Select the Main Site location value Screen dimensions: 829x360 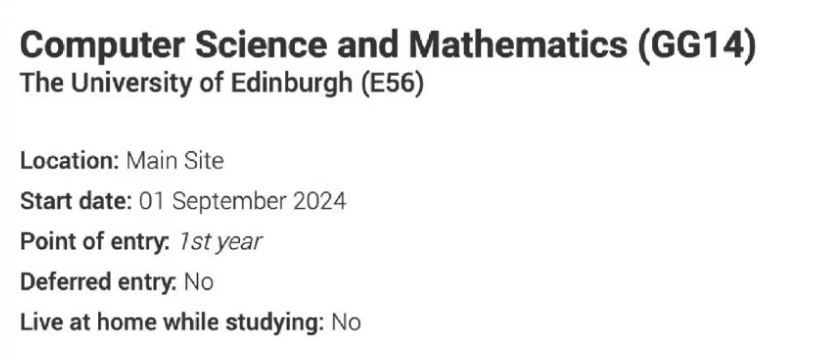pos(175,161)
